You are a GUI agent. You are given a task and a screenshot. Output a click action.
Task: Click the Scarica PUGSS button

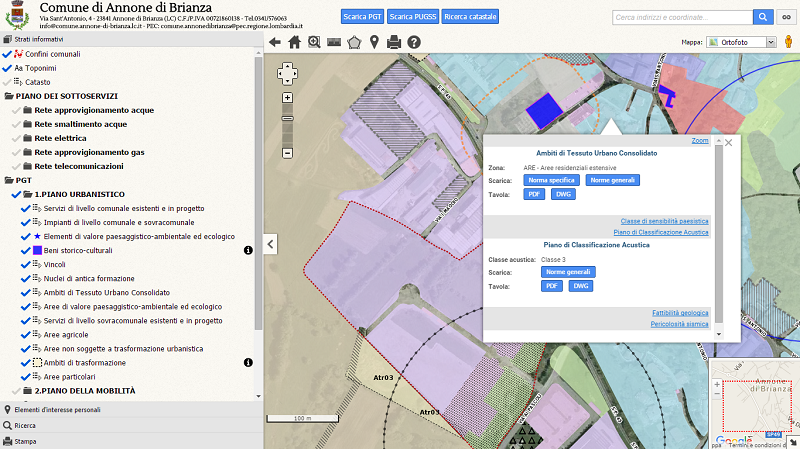pyautogui.click(x=413, y=17)
